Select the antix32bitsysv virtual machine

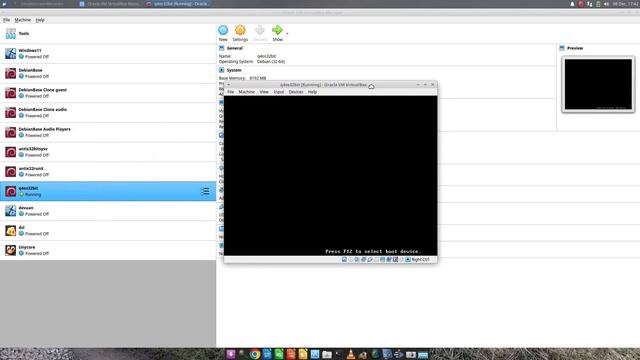(108, 152)
